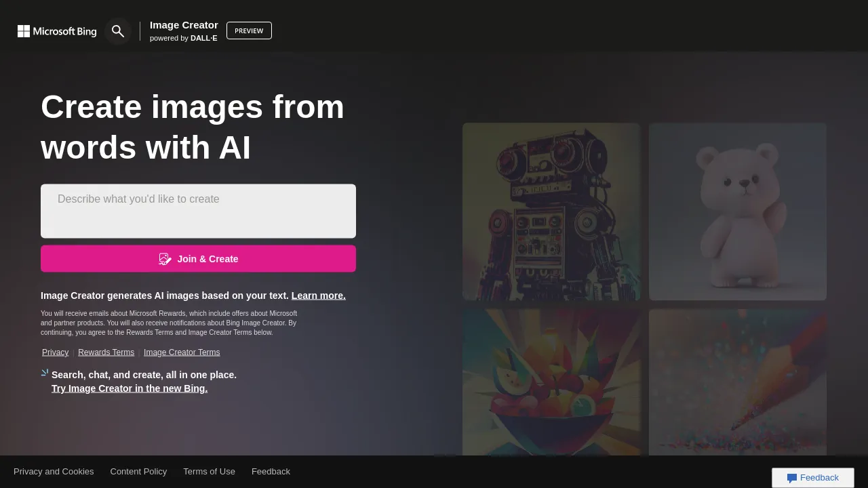Click Try Image Creator in the new Bing
The width and height of the screenshot is (868, 488).
(x=129, y=388)
